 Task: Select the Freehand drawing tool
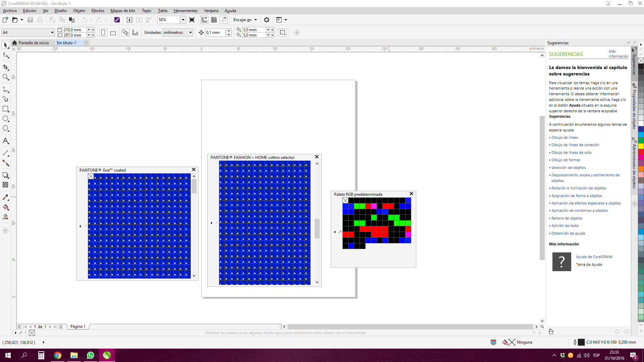[x=5, y=89]
